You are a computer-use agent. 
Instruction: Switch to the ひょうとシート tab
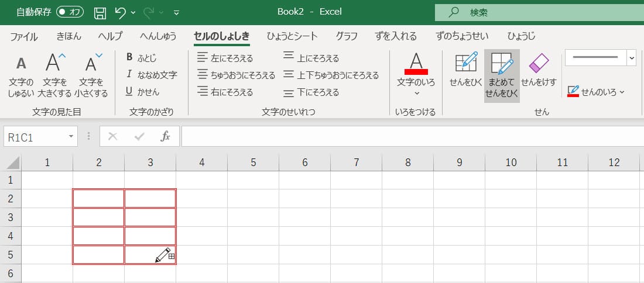coord(292,36)
